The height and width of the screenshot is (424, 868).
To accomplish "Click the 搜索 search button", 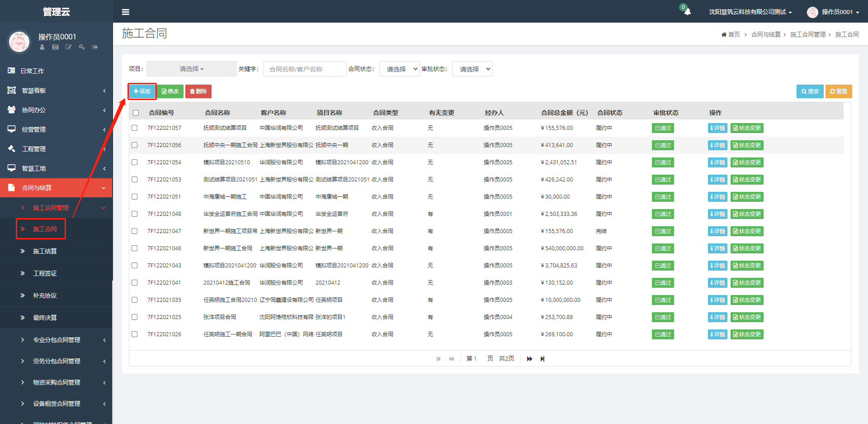I will (810, 91).
